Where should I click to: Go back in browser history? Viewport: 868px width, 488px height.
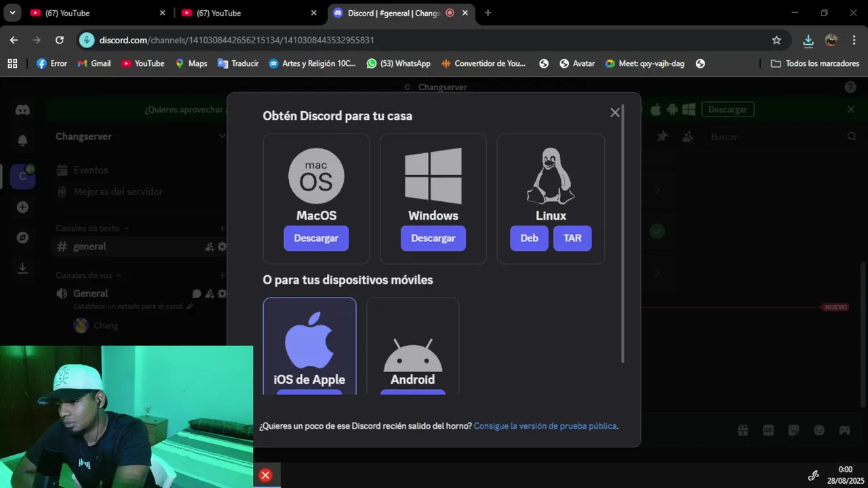coord(14,40)
